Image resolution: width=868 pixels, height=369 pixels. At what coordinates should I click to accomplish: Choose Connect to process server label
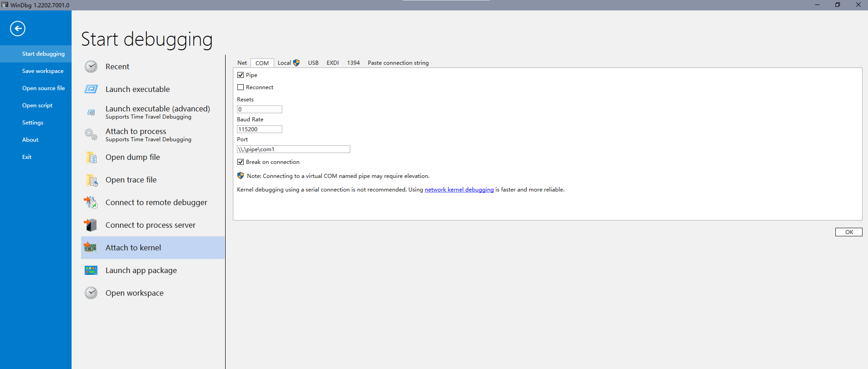tap(150, 225)
